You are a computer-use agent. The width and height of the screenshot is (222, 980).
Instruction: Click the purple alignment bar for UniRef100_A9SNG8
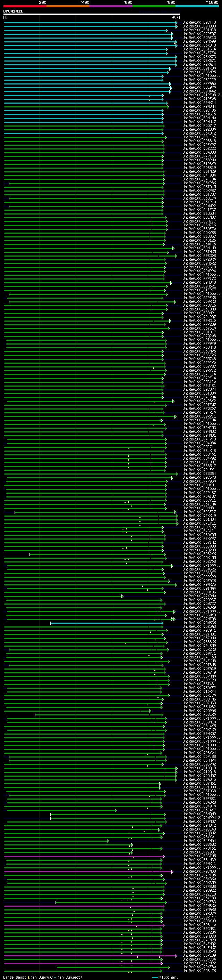88,871
